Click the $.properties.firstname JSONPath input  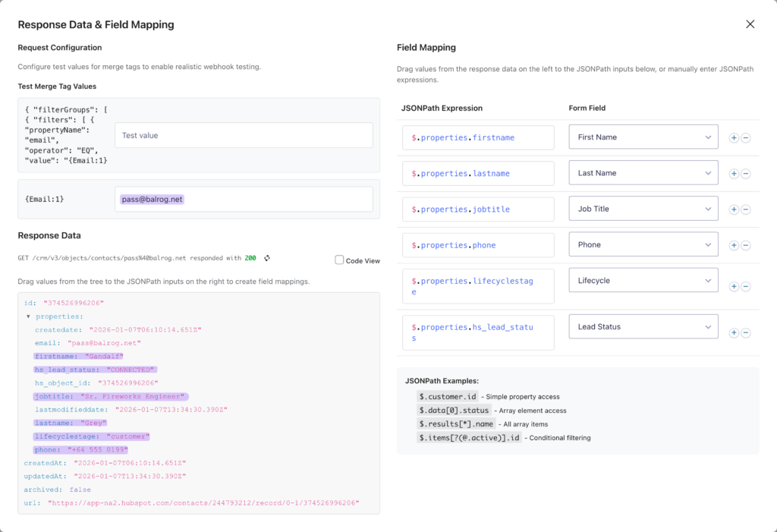coord(477,137)
